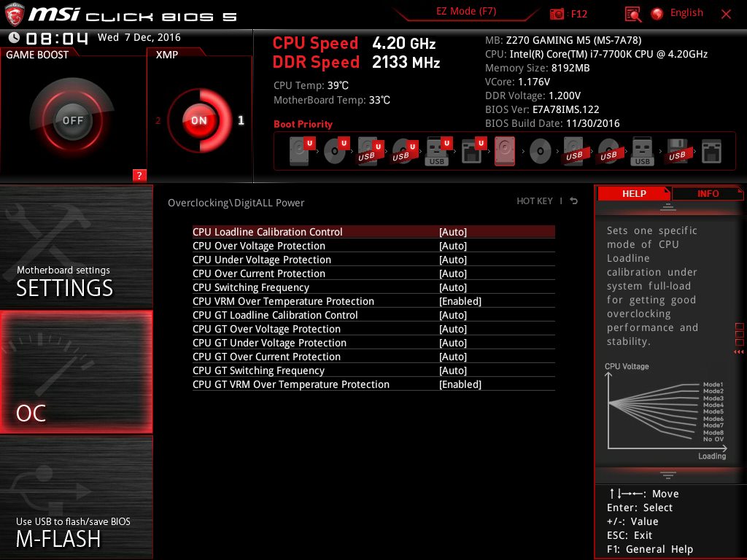Image resolution: width=747 pixels, height=560 pixels.
Task: Select the UEFI CD/DVD boot icon
Action: click(336, 150)
